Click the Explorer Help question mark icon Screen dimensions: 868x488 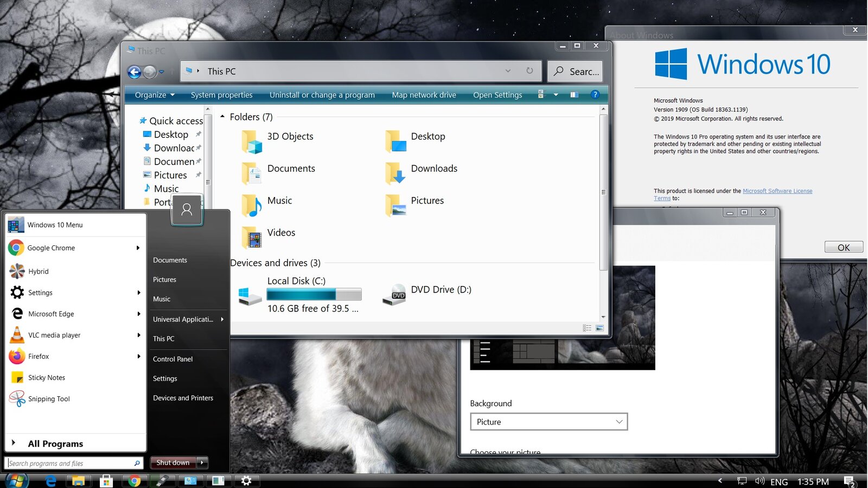pos(595,94)
